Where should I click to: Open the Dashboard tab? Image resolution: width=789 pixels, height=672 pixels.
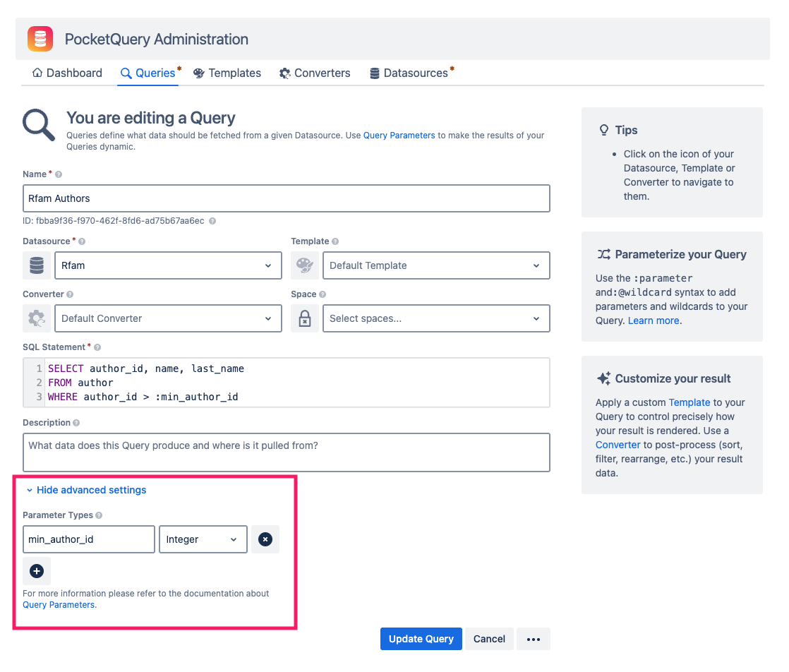click(67, 73)
